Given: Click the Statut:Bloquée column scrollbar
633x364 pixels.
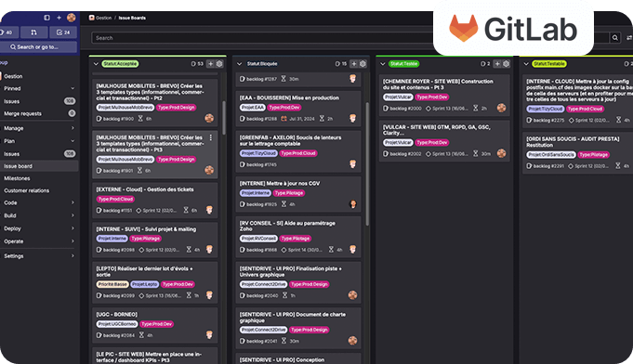Looking at the screenshot, I should (x=367, y=163).
